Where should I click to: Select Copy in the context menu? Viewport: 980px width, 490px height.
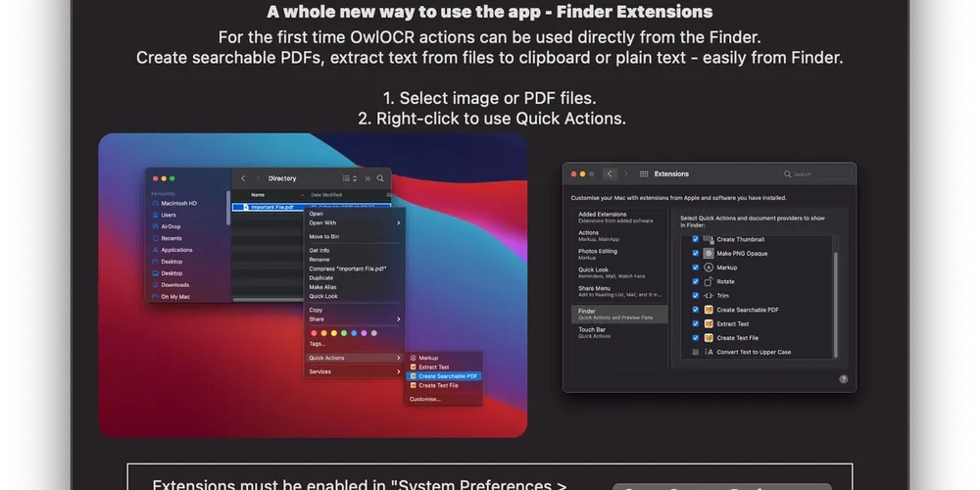354,310
